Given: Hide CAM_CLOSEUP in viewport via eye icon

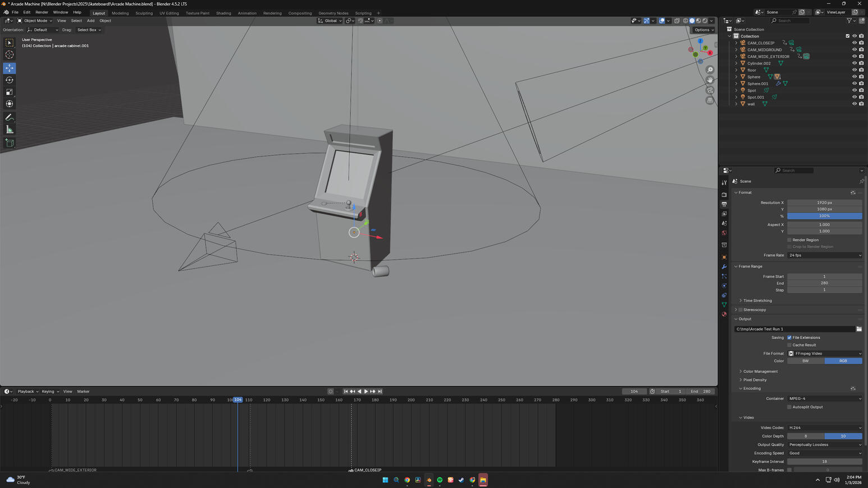Looking at the screenshot, I should click(x=855, y=43).
